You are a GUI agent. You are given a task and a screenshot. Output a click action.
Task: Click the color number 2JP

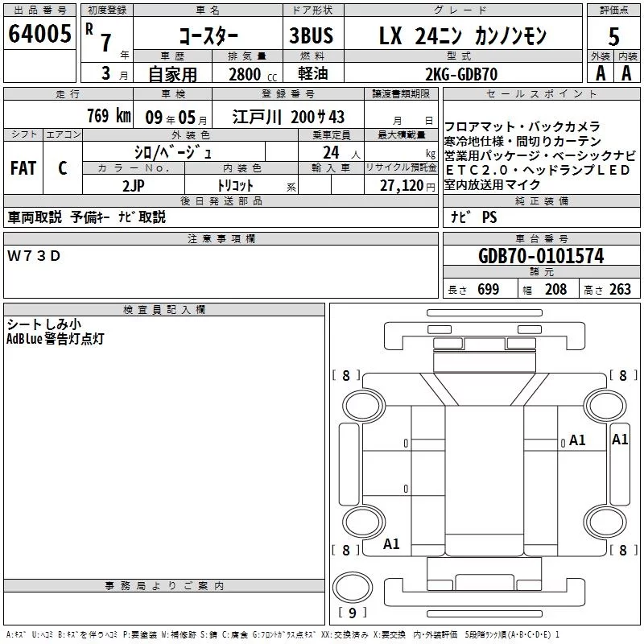134,186
